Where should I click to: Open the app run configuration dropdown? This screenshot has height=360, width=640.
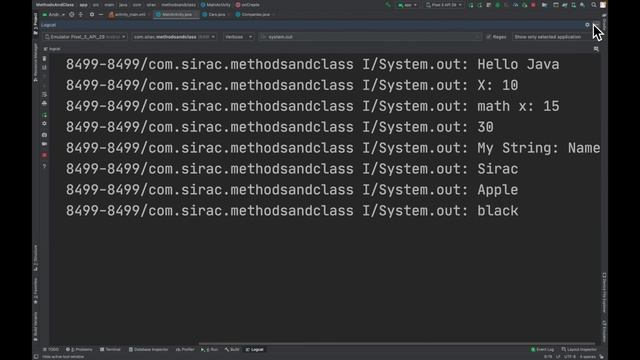[x=407, y=5]
